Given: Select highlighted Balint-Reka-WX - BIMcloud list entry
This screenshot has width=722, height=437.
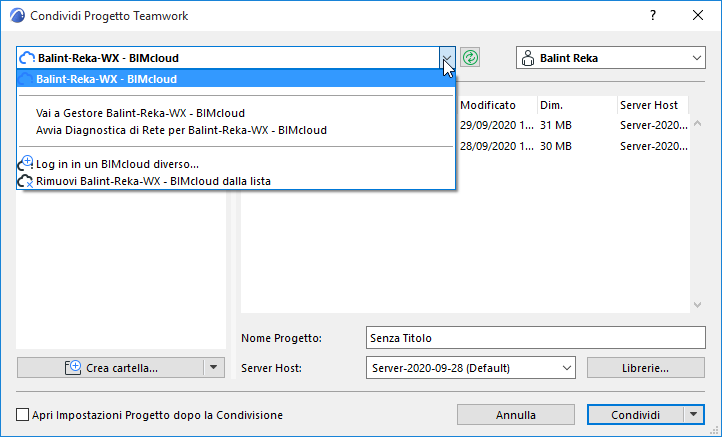Looking at the screenshot, I should 236,79.
